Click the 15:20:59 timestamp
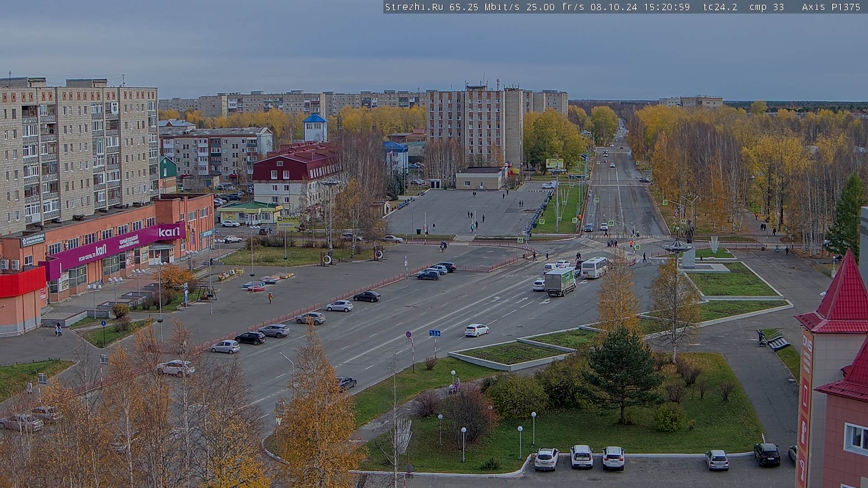 tap(667, 7)
